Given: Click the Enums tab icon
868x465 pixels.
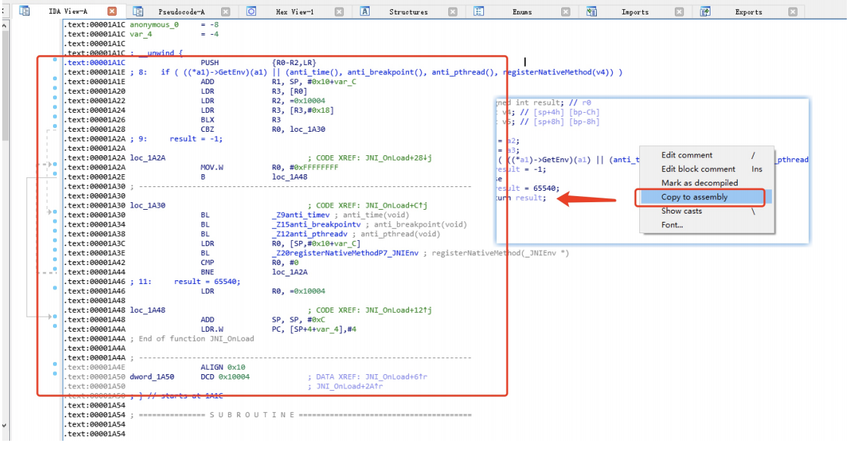Looking at the screenshot, I should [479, 11].
